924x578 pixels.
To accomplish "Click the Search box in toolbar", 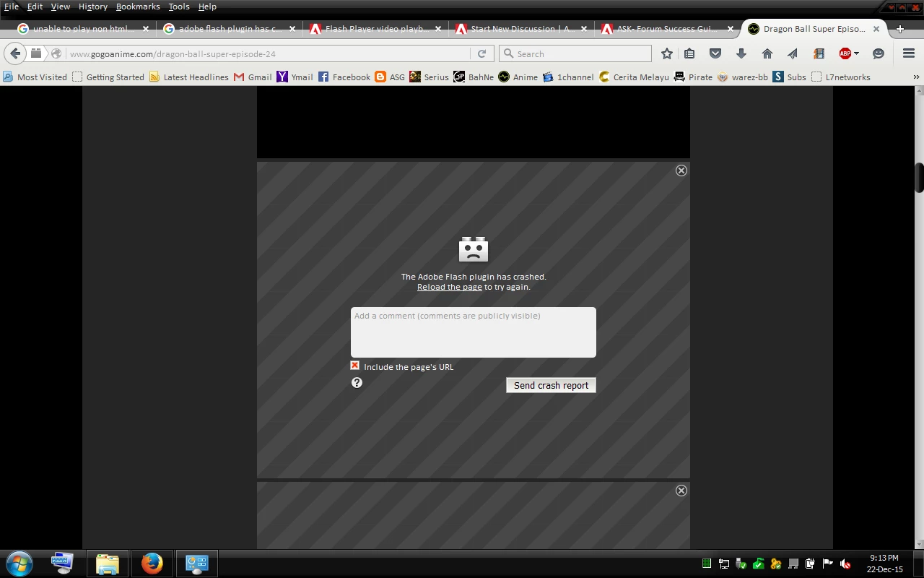I will [x=575, y=53].
